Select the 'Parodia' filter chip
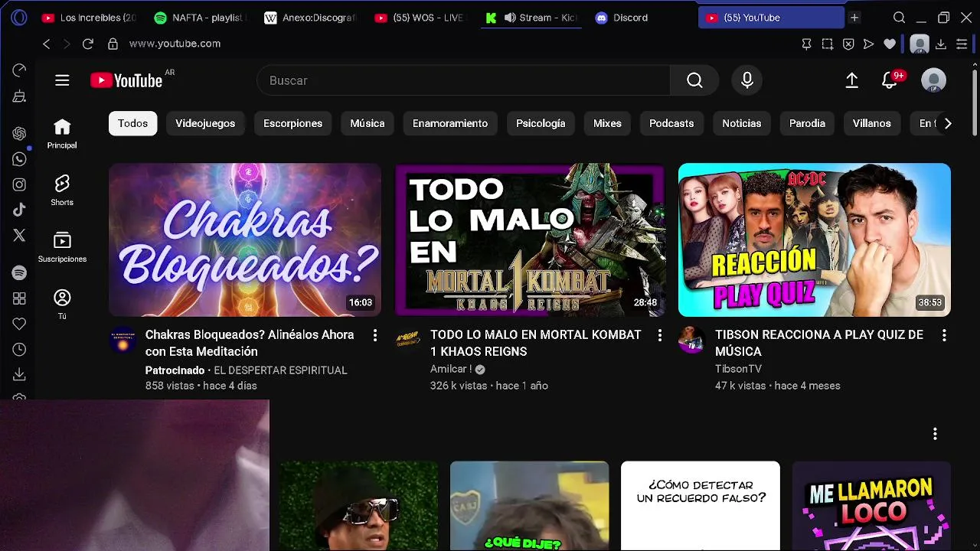The image size is (980, 551). [807, 123]
